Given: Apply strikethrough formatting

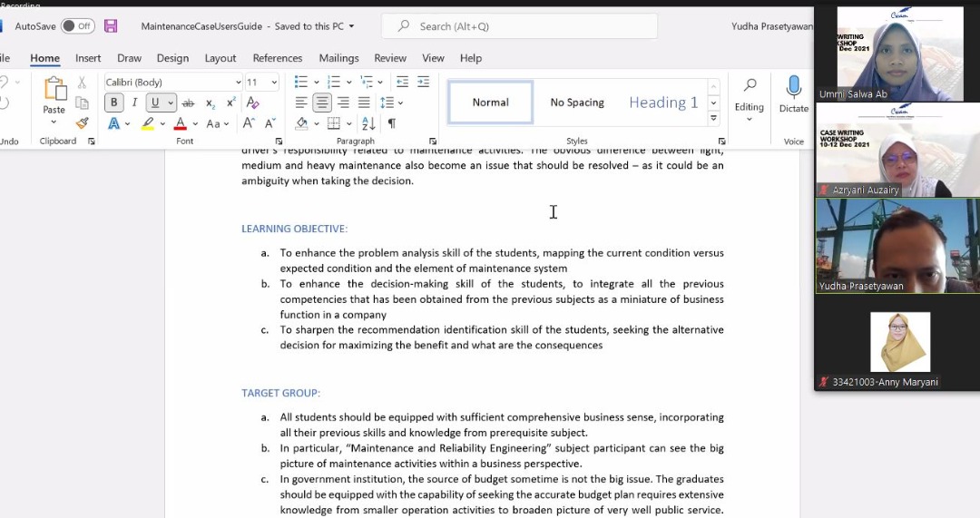Looking at the screenshot, I should coord(188,103).
